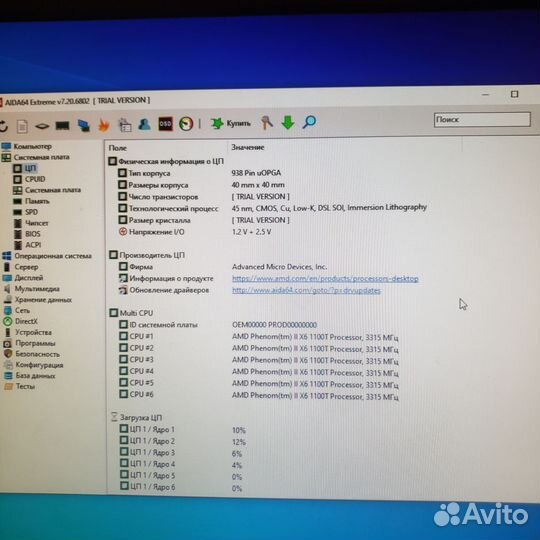The image size is (540, 540).
Task: Click the Refresh toolbar icon
Action: tap(3, 127)
